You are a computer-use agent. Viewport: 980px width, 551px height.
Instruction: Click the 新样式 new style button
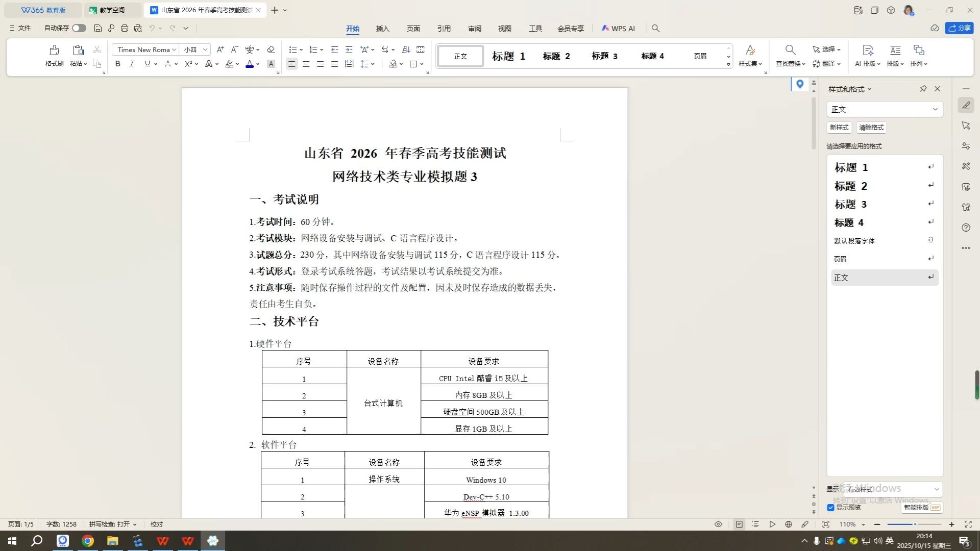[839, 128]
